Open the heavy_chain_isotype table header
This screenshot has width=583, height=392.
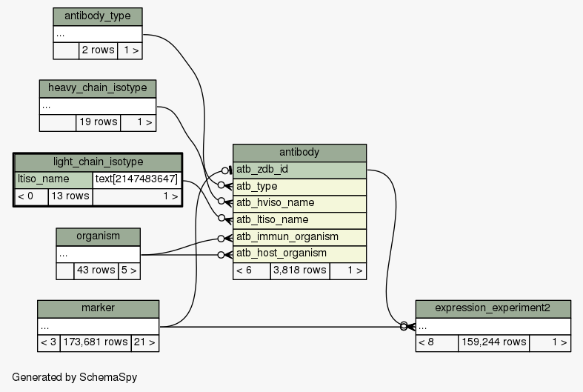point(98,88)
